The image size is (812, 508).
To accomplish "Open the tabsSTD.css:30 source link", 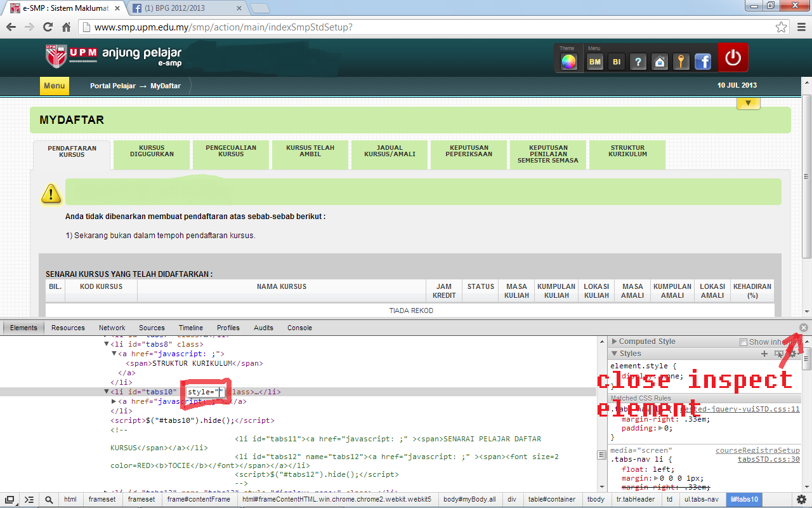I will [768, 460].
